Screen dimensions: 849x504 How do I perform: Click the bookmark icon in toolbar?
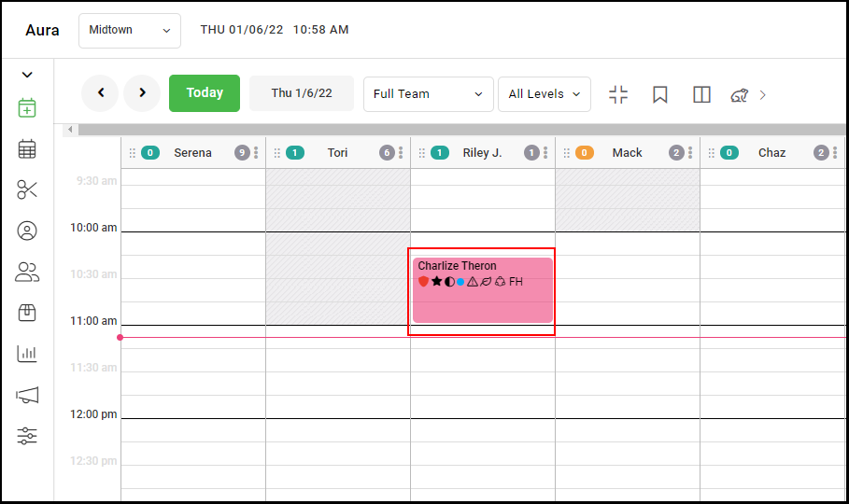point(660,95)
